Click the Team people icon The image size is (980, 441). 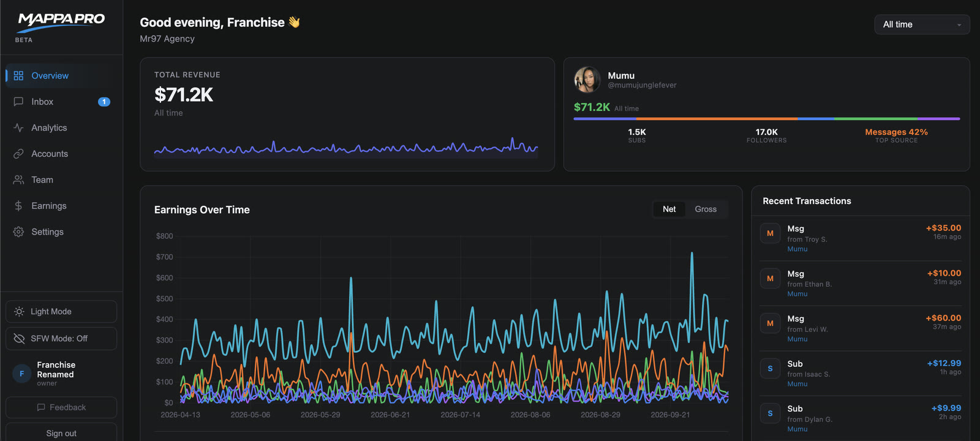18,179
